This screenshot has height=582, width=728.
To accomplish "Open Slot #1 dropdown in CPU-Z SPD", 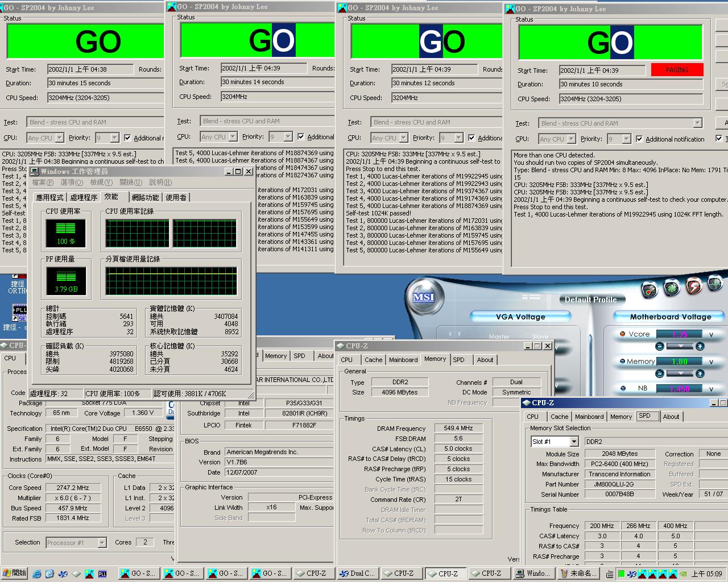I will [574, 442].
